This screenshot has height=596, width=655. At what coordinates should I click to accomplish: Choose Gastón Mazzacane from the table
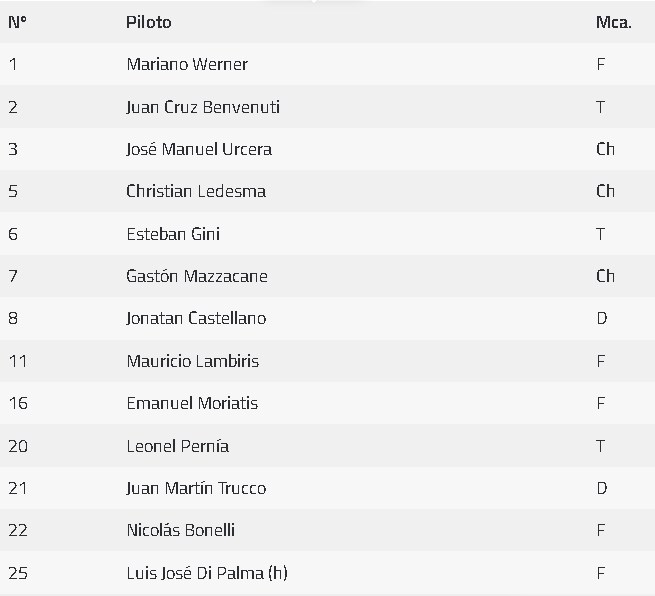point(197,276)
